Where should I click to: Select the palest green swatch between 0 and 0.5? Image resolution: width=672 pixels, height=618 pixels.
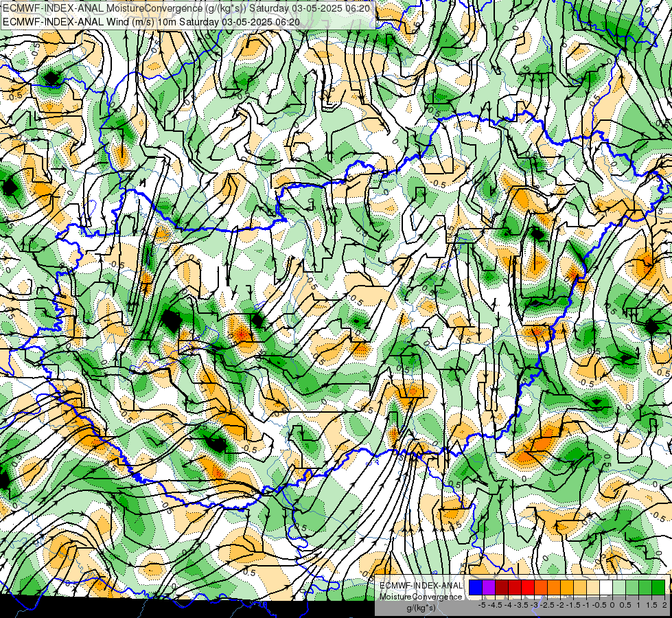point(619,588)
